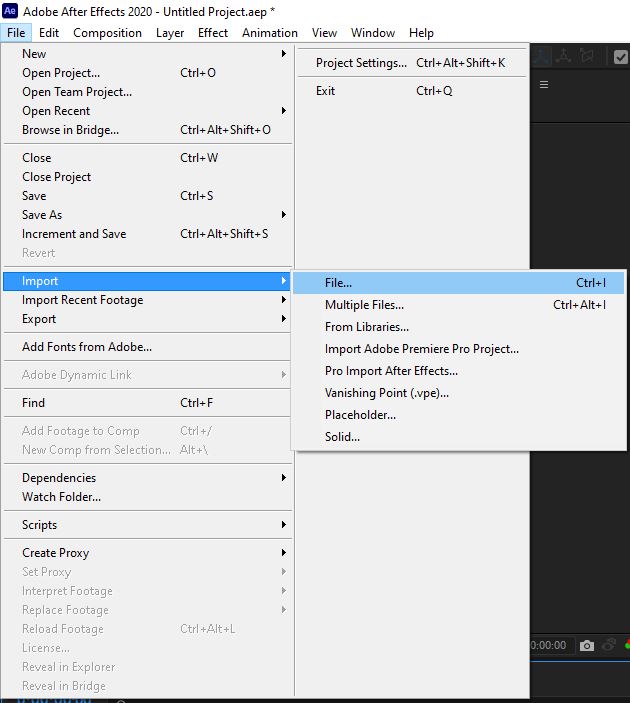Viewport: 630px width, 703px height.
Task: Expand Import Recent Footage submenu arrow
Action: (x=283, y=300)
